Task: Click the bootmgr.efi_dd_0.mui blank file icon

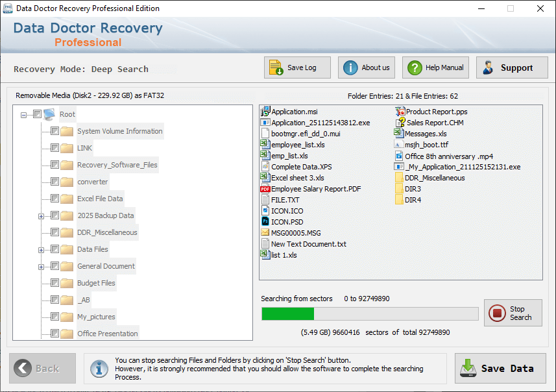Action: pos(265,134)
